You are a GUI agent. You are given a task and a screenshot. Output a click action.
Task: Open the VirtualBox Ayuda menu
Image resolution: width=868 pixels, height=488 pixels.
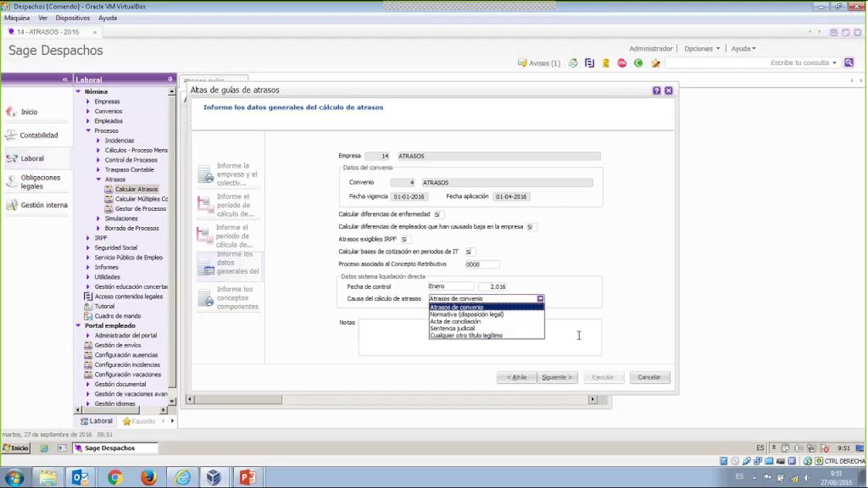(107, 18)
